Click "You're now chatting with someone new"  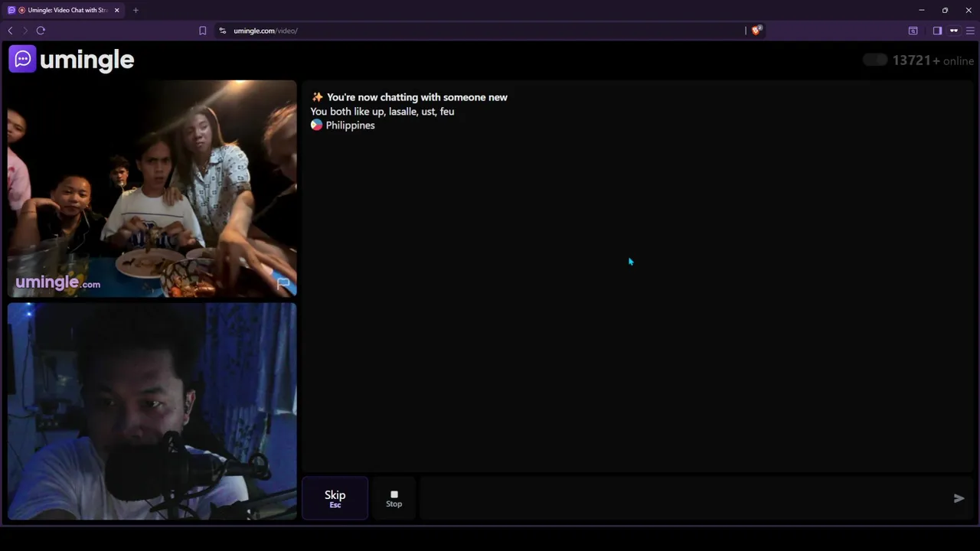(417, 97)
